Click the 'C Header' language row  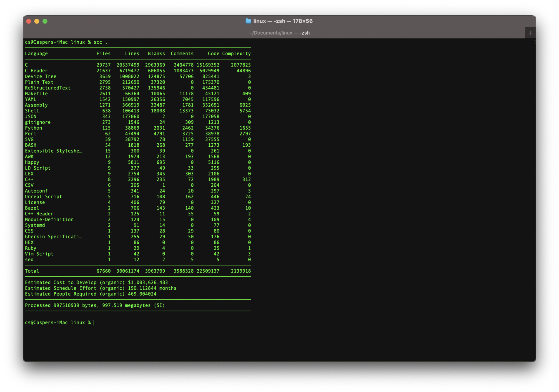click(x=138, y=71)
